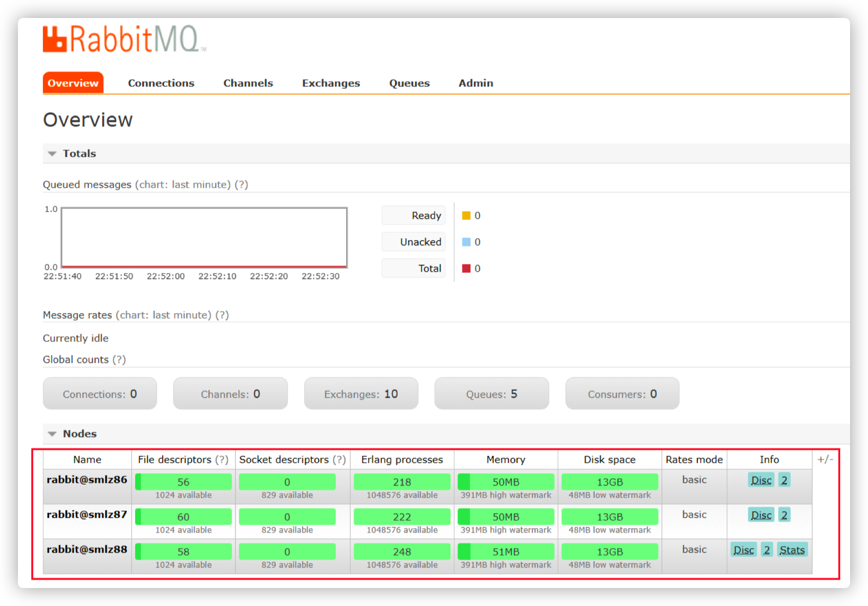The height and width of the screenshot is (606, 868).
Task: Click the 2 tag for rabbit@smlz87
Action: point(784,515)
